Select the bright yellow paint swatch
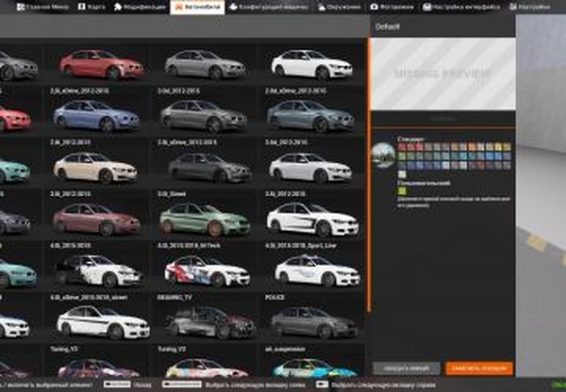This screenshot has height=392, width=566. pos(498,147)
